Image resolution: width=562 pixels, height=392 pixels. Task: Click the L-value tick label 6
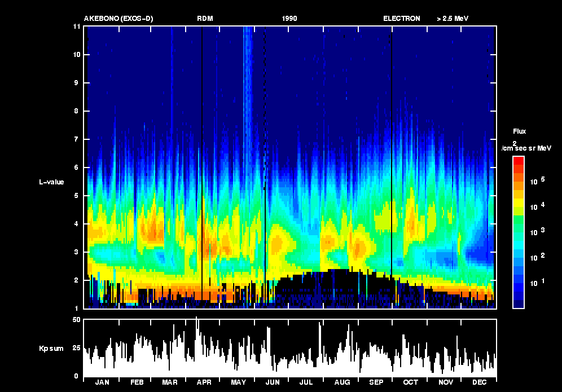tap(76, 168)
